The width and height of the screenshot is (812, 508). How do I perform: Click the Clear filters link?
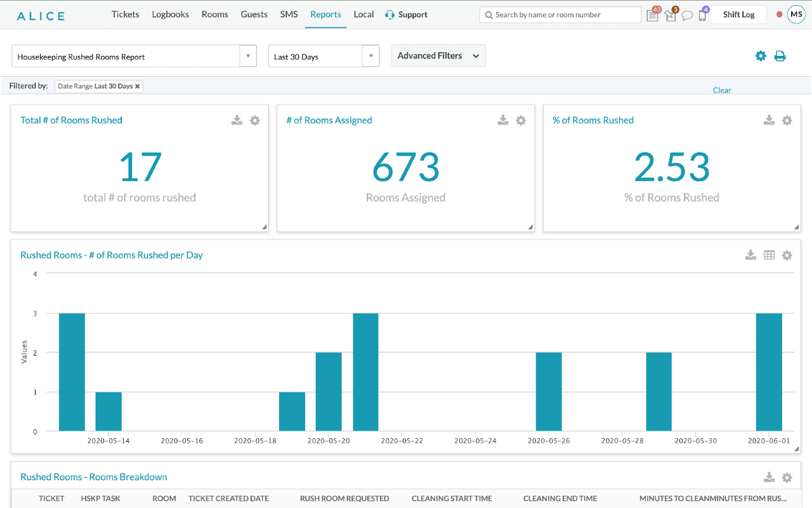(722, 90)
